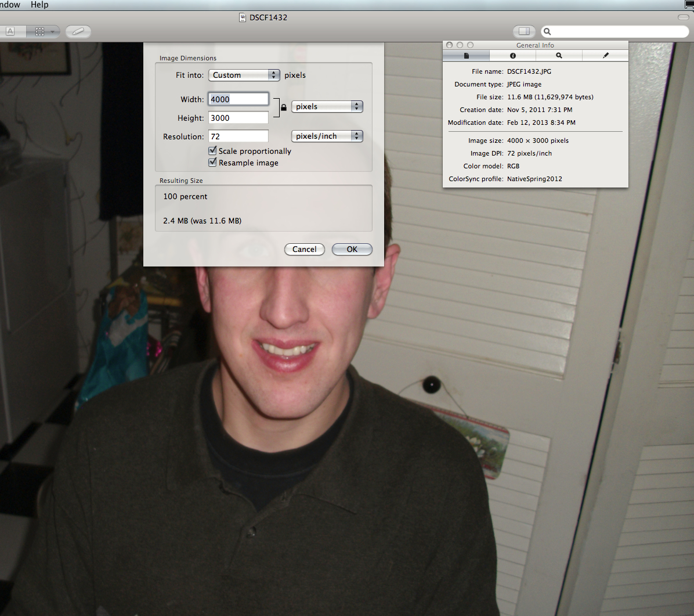Viewport: 694px width, 616px height.
Task: Choose the rectangular selection tool
Action: [40, 31]
